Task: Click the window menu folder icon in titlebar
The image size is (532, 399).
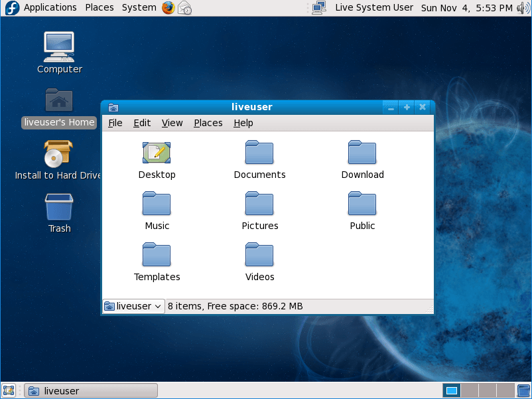Action: pyautogui.click(x=113, y=108)
